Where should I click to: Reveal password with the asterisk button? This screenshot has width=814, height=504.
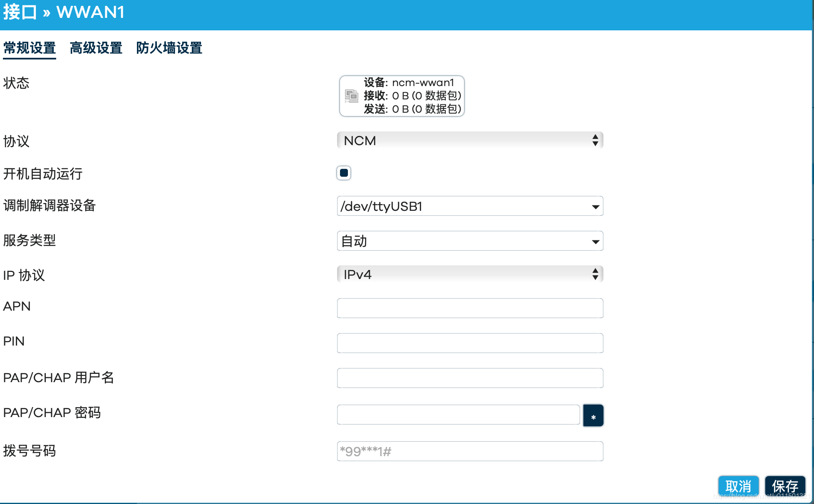tap(593, 415)
